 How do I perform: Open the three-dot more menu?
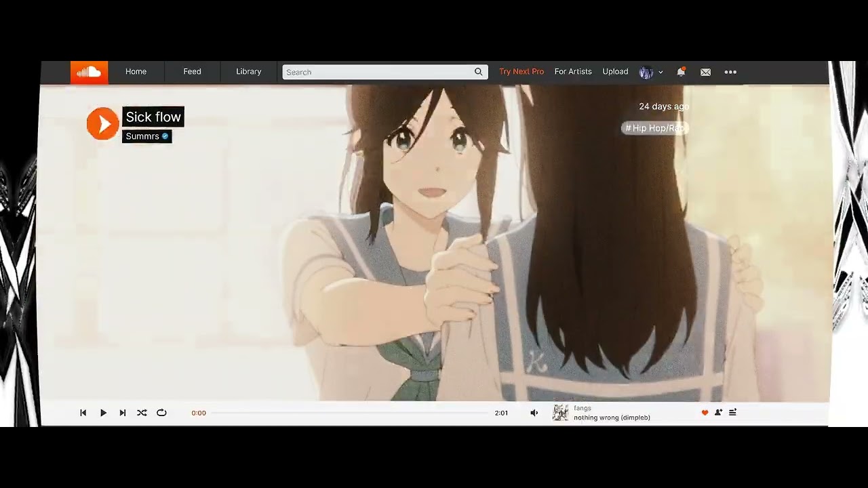pos(730,72)
